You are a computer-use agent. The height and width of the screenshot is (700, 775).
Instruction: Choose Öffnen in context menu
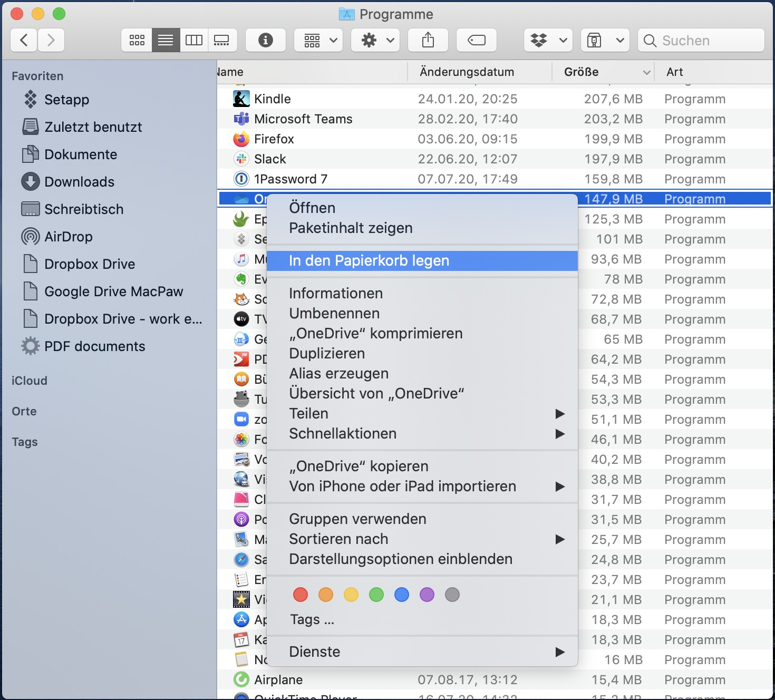click(x=422, y=208)
